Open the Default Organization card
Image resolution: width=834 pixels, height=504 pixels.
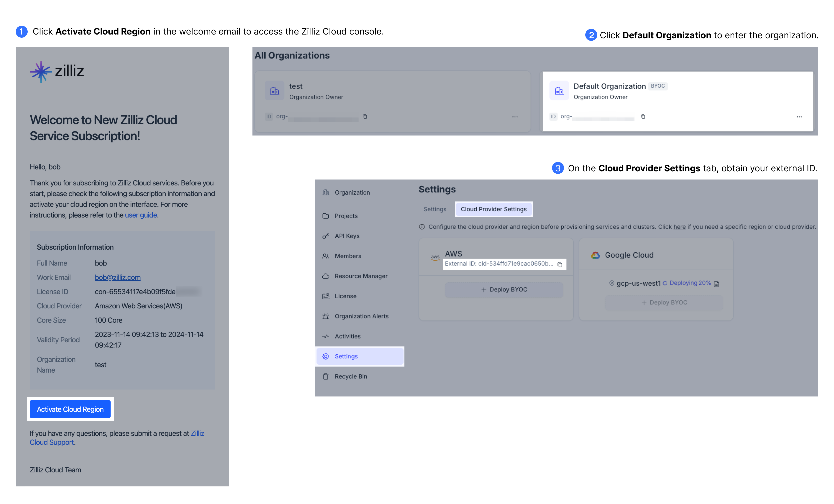coord(678,101)
